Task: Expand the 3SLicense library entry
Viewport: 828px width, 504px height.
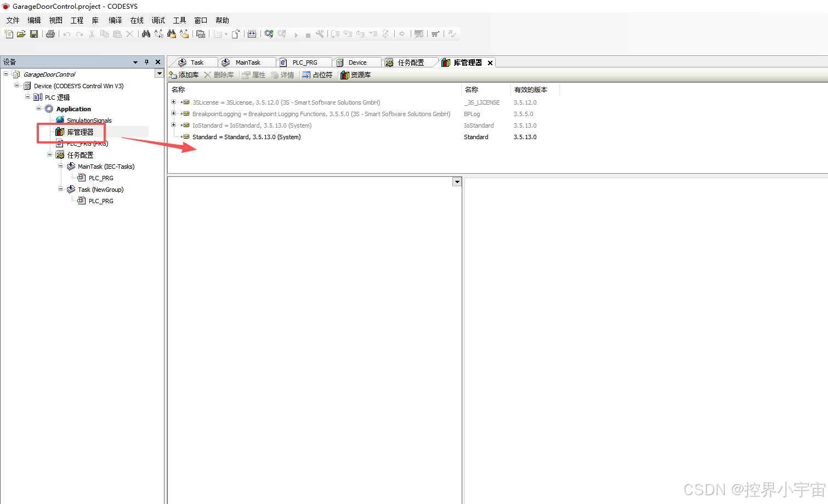Action: click(x=173, y=101)
